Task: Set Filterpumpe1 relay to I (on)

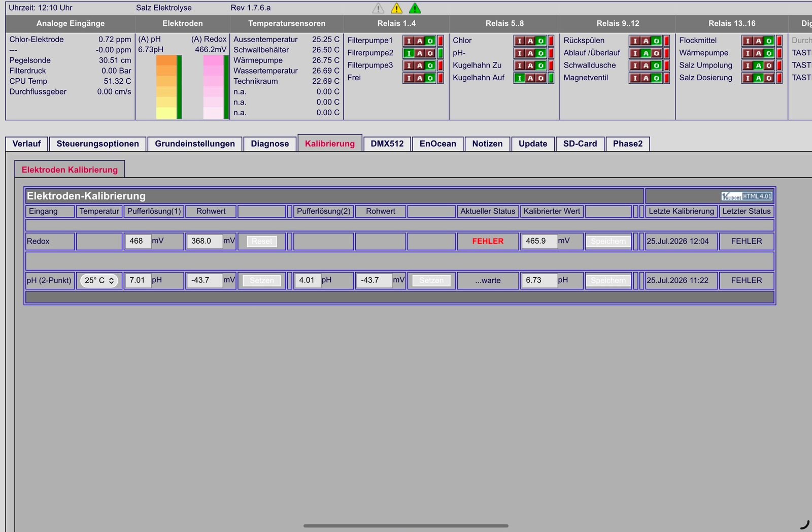Action: point(409,41)
